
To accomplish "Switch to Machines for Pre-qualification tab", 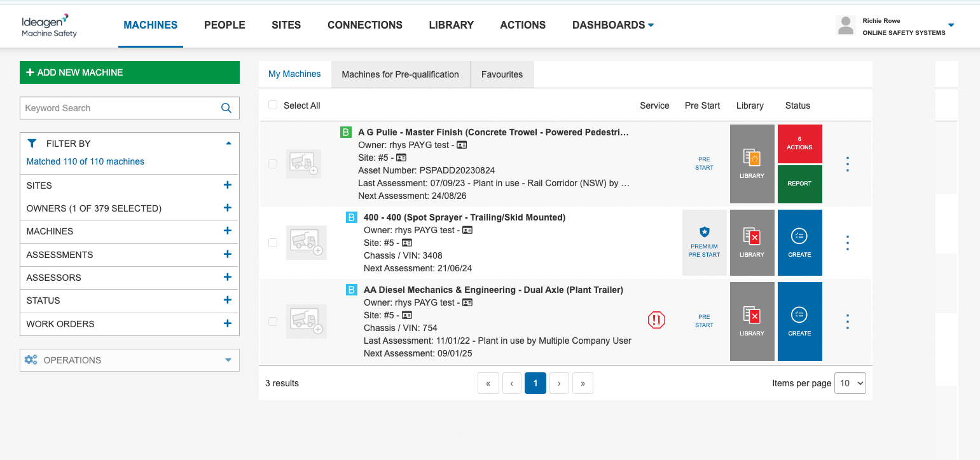I will pos(400,74).
